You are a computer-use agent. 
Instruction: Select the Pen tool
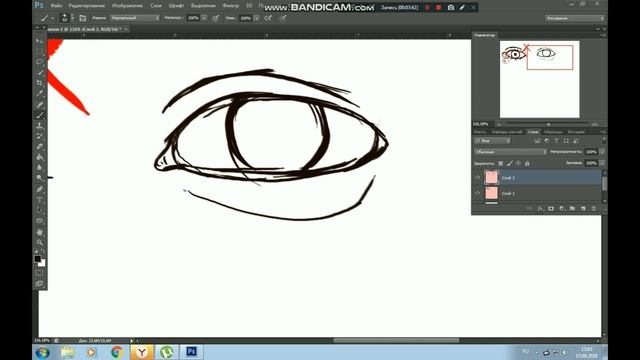point(40,189)
